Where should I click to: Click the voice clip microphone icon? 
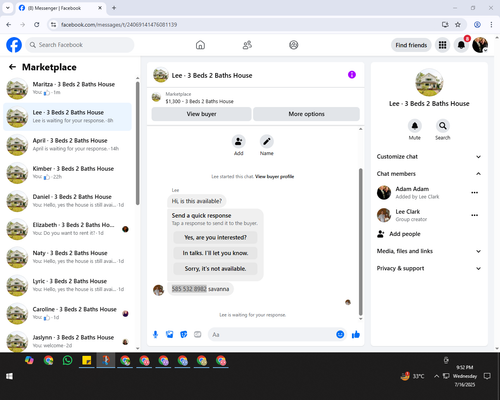(x=155, y=334)
